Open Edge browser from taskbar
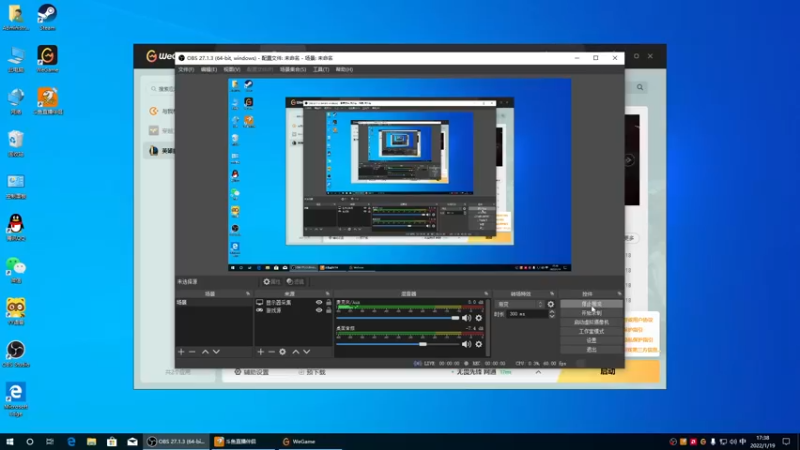 point(71,441)
